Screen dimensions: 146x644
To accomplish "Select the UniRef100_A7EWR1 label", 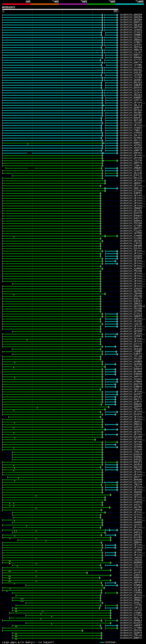I will (131, 613).
